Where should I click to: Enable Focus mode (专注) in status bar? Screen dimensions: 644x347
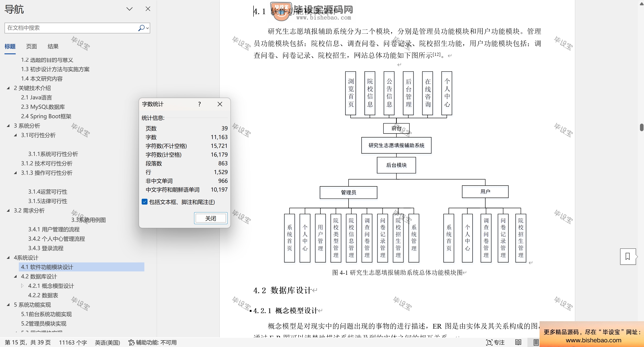click(495, 342)
